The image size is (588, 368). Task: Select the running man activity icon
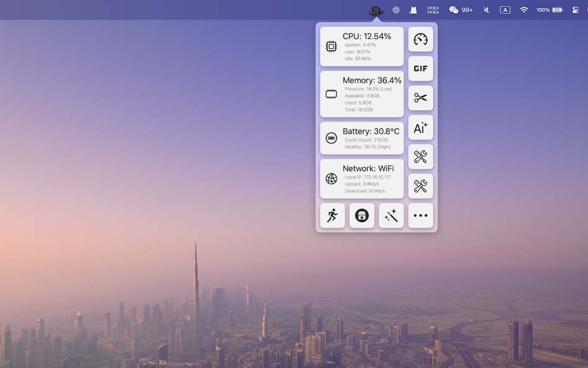click(x=332, y=215)
